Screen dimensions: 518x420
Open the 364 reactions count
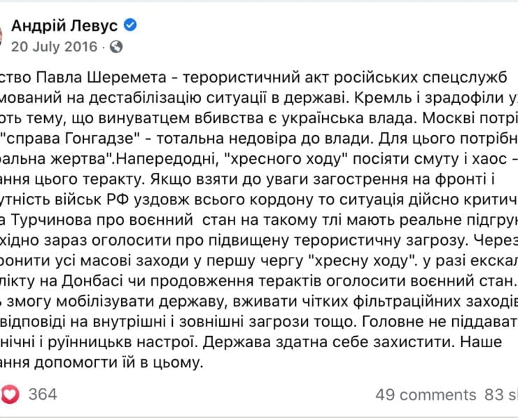point(43,394)
